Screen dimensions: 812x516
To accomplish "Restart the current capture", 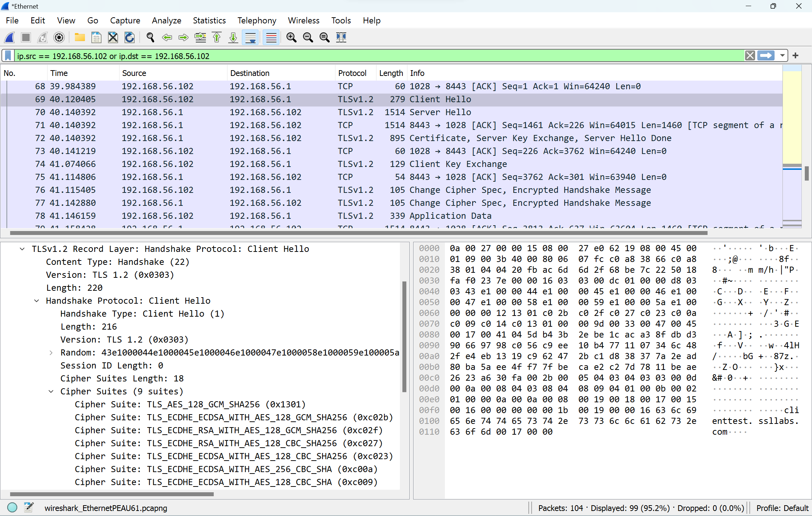I will tap(42, 37).
